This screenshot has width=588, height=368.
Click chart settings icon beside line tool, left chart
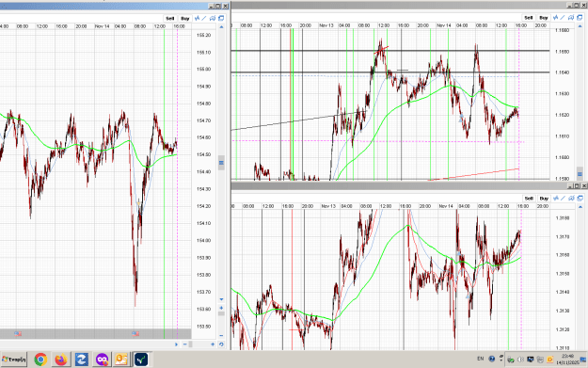[x=213, y=18]
